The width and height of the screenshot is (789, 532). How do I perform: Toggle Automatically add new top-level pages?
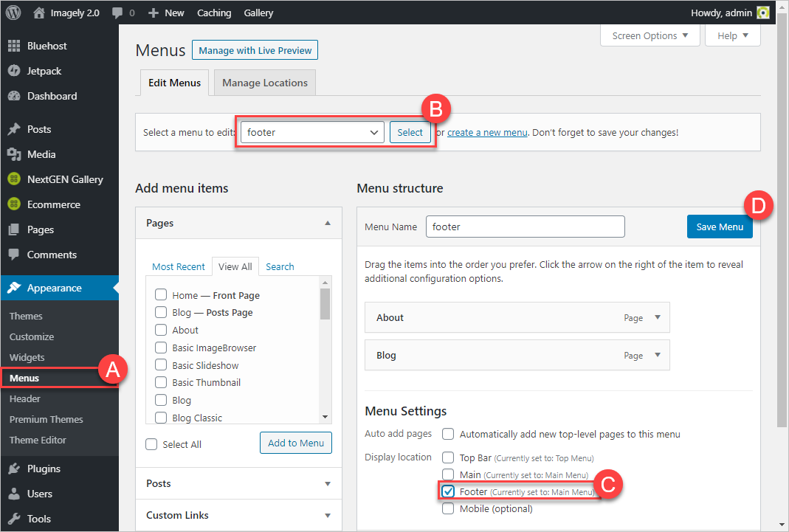coord(448,433)
